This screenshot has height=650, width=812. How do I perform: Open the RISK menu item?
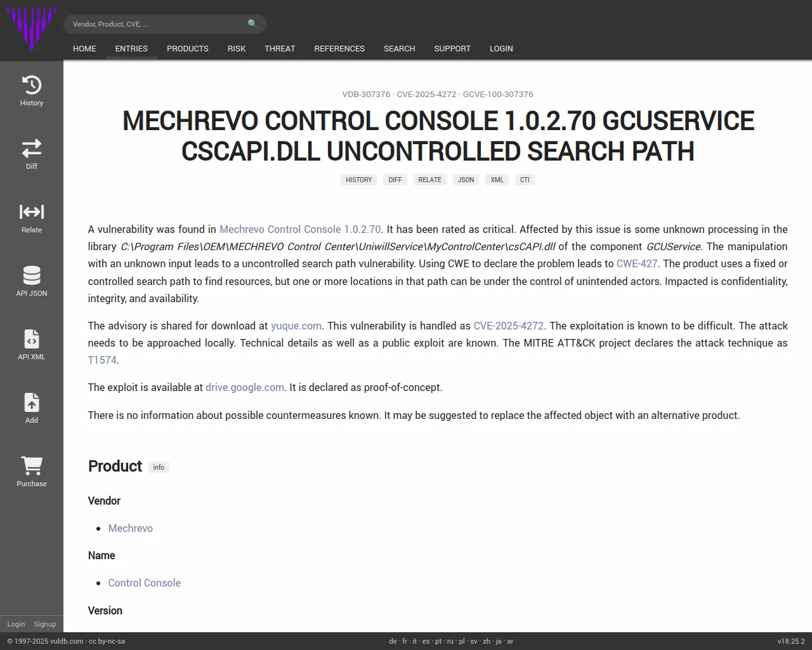point(237,48)
